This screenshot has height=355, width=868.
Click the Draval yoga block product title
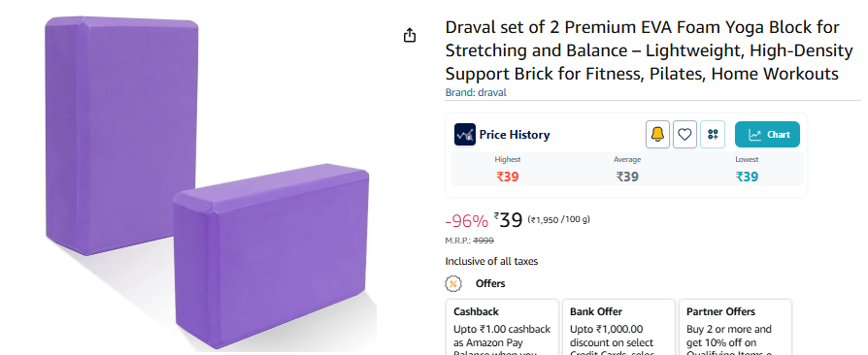click(x=649, y=50)
